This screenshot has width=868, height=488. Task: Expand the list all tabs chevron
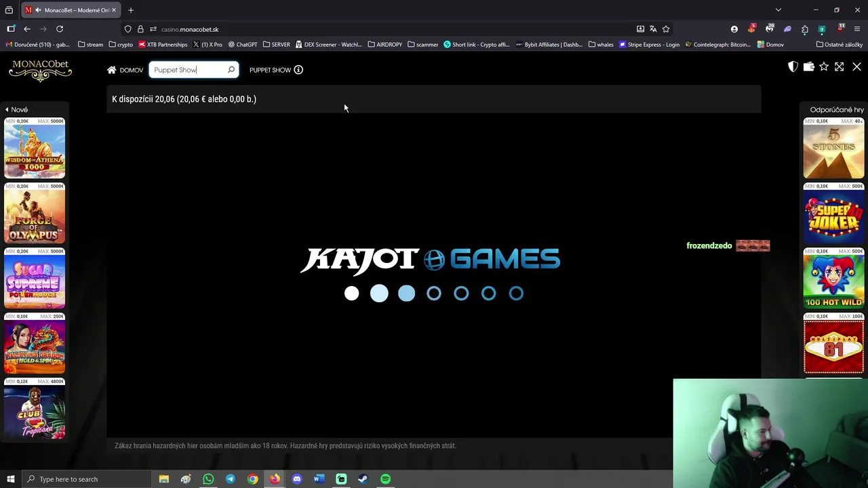tap(778, 10)
